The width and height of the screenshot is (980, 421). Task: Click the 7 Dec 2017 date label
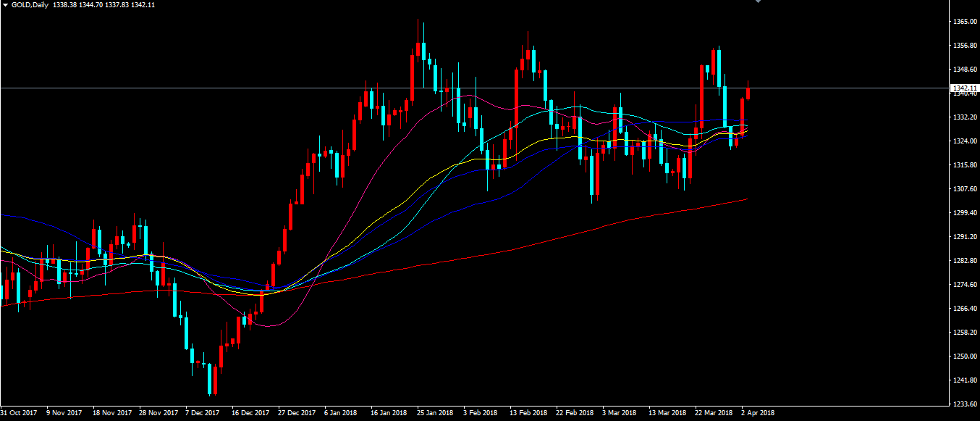coord(203,413)
